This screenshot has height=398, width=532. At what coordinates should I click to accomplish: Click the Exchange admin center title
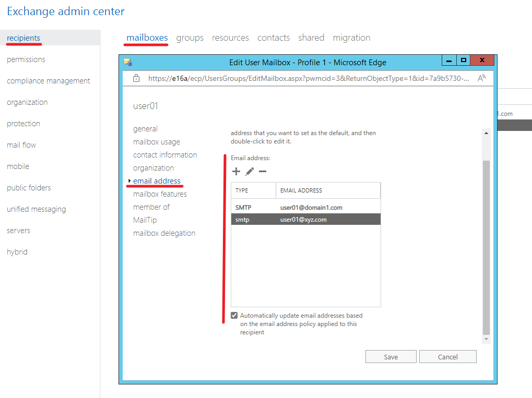point(65,11)
